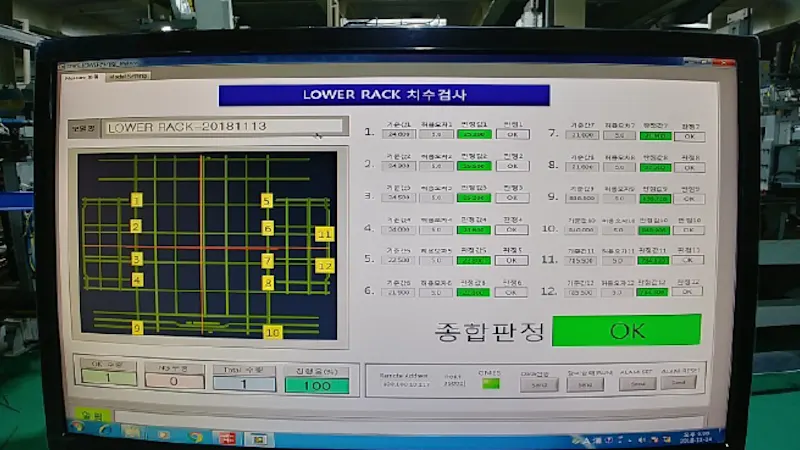Image resolution: width=800 pixels, height=450 pixels.
Task: Click the green CIM status indicator
Action: (x=490, y=384)
